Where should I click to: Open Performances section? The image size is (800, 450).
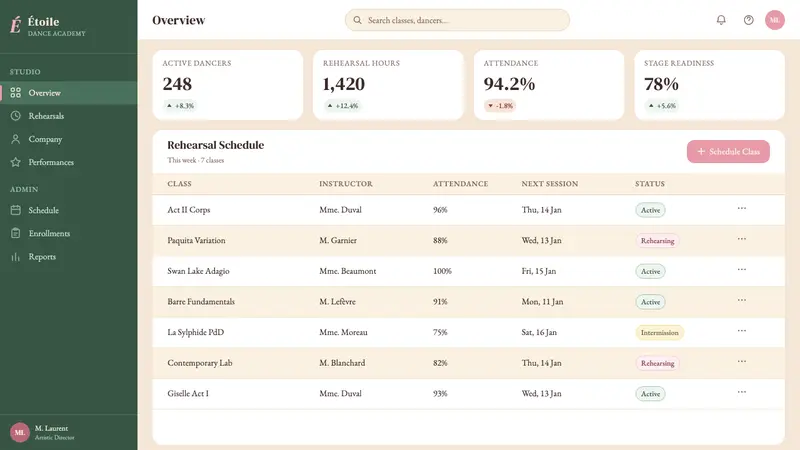pyautogui.click(x=68, y=162)
